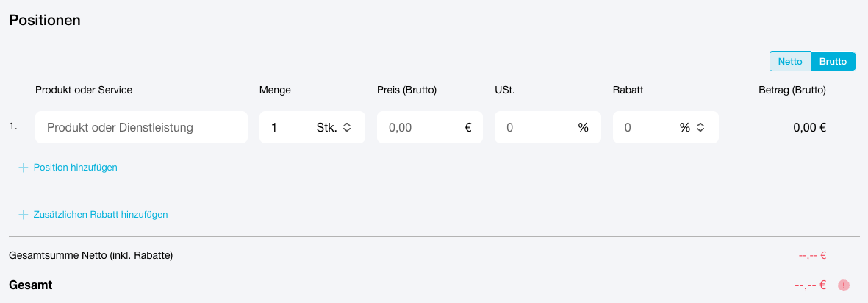The height and width of the screenshot is (303, 868).
Task: Click the up-down chevron next to Stk.
Action: 347,127
